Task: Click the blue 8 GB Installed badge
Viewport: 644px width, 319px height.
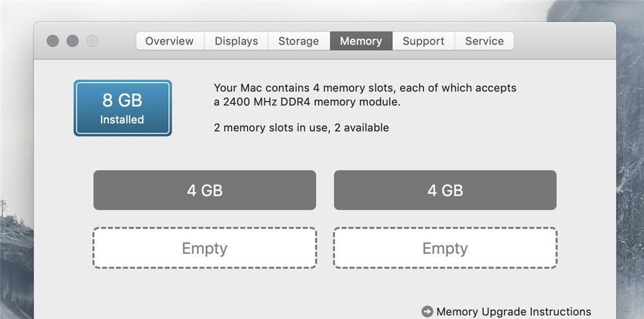Action: click(x=122, y=108)
